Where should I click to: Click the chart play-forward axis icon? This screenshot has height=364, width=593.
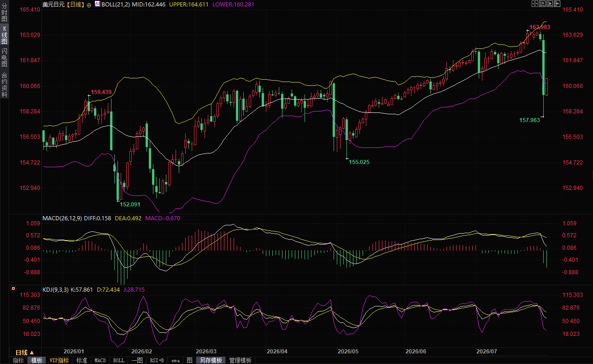coord(550,4)
